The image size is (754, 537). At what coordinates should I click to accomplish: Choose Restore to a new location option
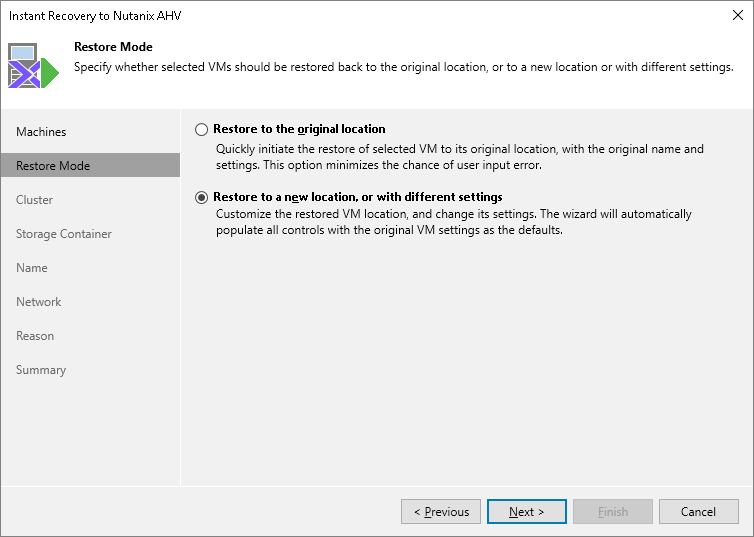(202, 197)
